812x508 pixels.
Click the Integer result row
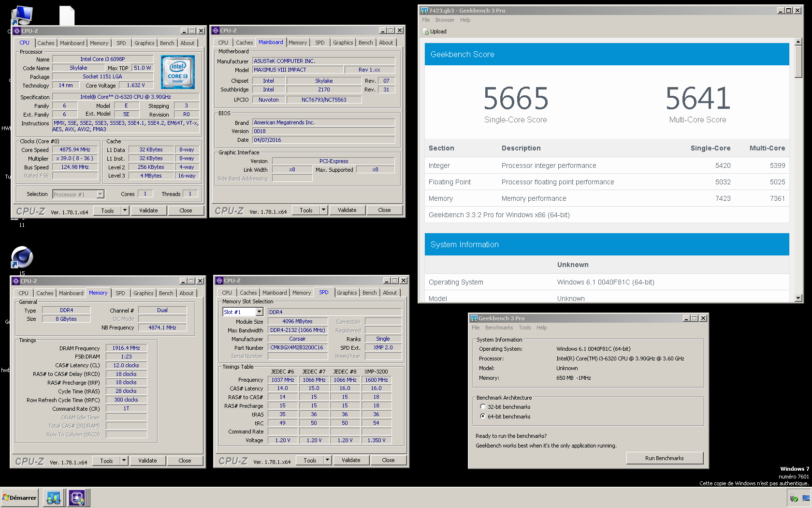point(607,165)
